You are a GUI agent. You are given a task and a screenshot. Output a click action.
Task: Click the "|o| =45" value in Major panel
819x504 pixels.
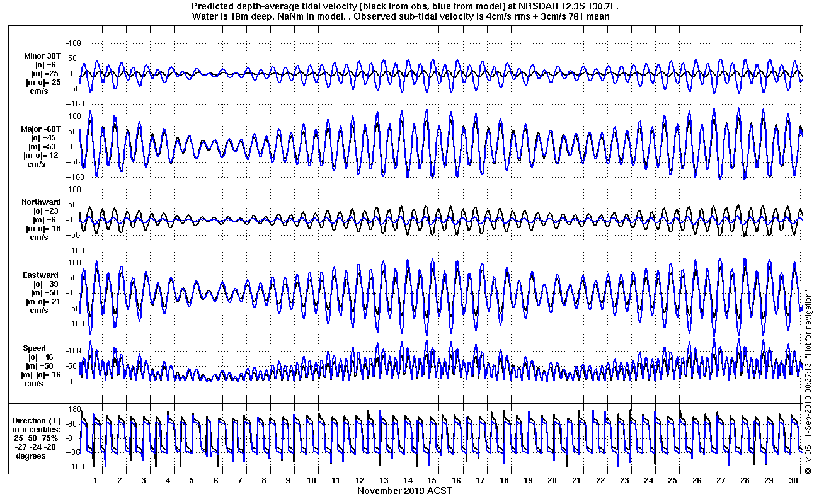[x=44, y=138]
